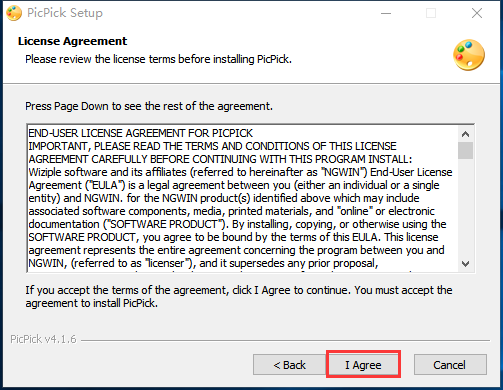Click the license scrollbar down arrow
This screenshot has height=390, width=503.
pyautogui.click(x=466, y=264)
